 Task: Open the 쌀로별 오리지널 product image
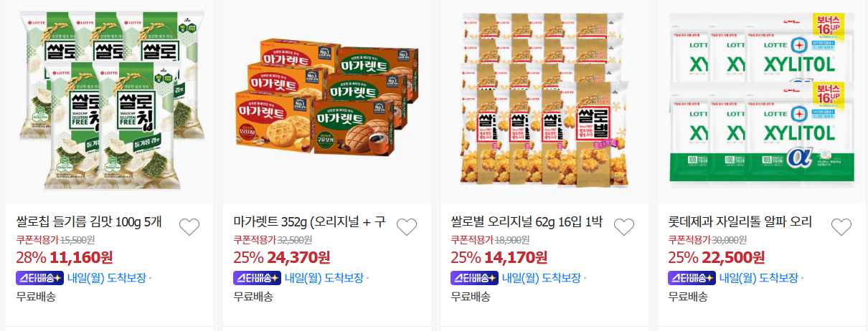pyautogui.click(x=544, y=101)
